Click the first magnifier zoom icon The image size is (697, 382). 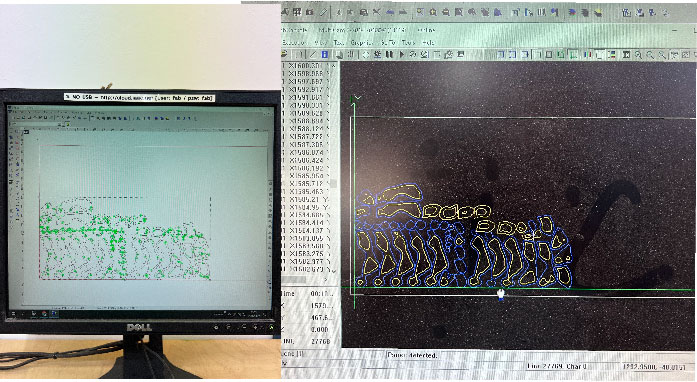(638, 55)
